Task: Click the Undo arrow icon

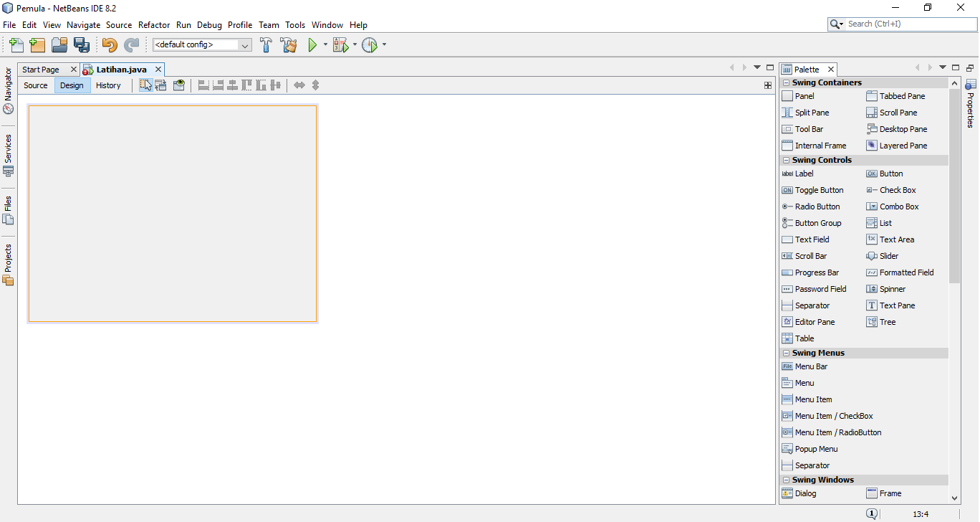Action: pos(108,44)
